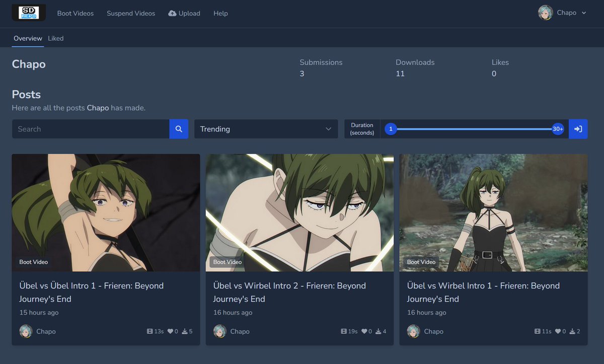The image size is (604, 364).
Task: Click the heart like icon on 11s card
Action: pos(558,331)
